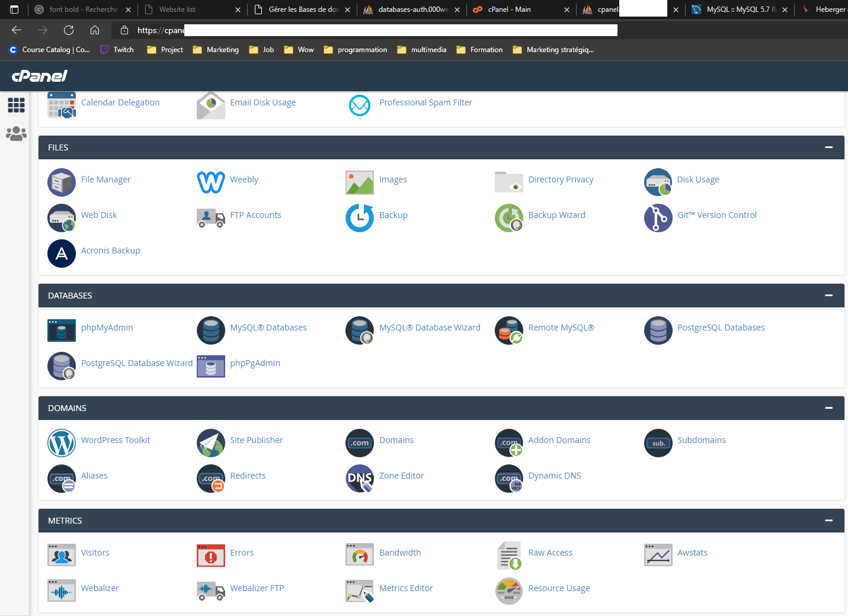Screen dimensions: 848x616
Task: Click the sidebar User Manager icon
Action: click(x=16, y=134)
